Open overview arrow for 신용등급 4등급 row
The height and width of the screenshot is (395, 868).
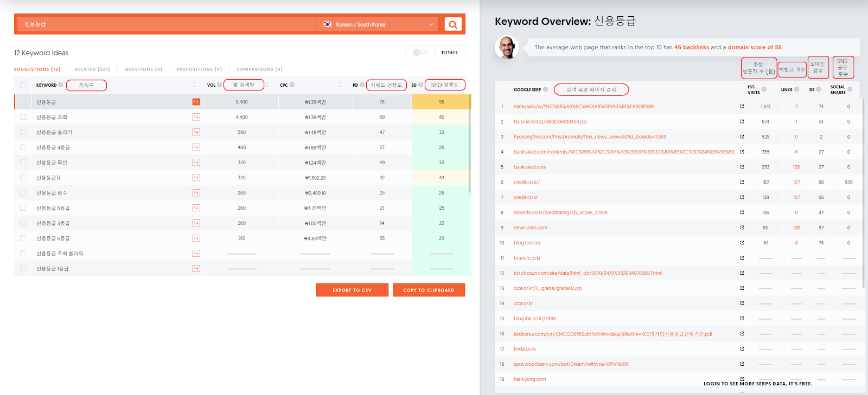pyautogui.click(x=196, y=147)
